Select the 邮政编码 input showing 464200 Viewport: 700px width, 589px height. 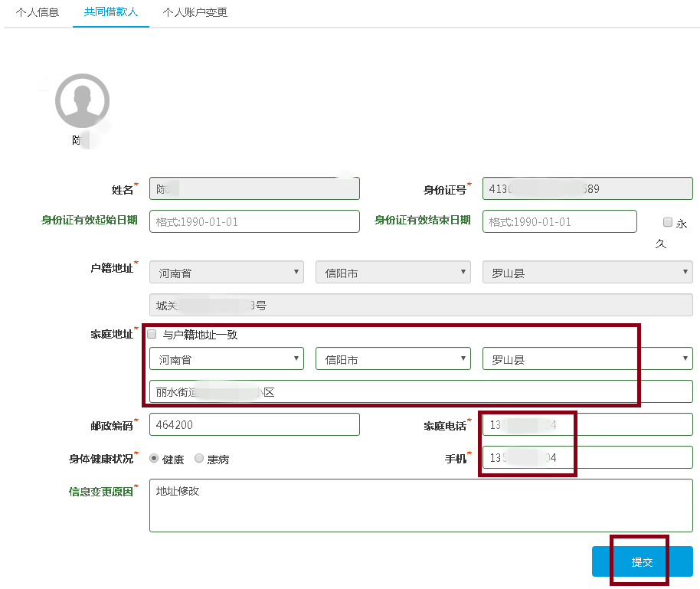pyautogui.click(x=254, y=424)
